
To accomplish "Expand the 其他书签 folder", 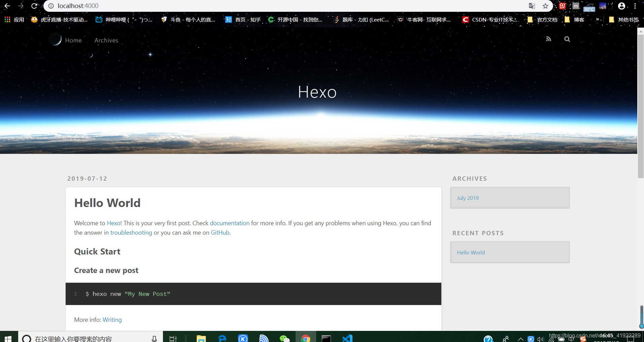I will (624, 20).
